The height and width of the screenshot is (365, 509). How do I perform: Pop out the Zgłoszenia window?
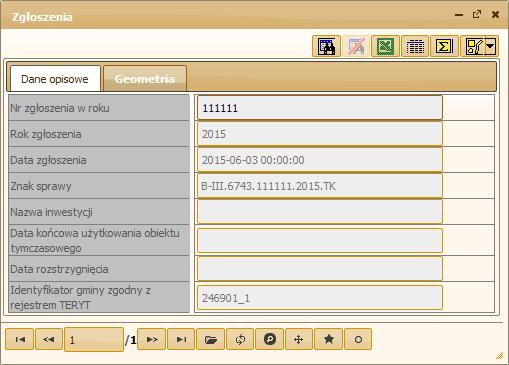tap(477, 14)
